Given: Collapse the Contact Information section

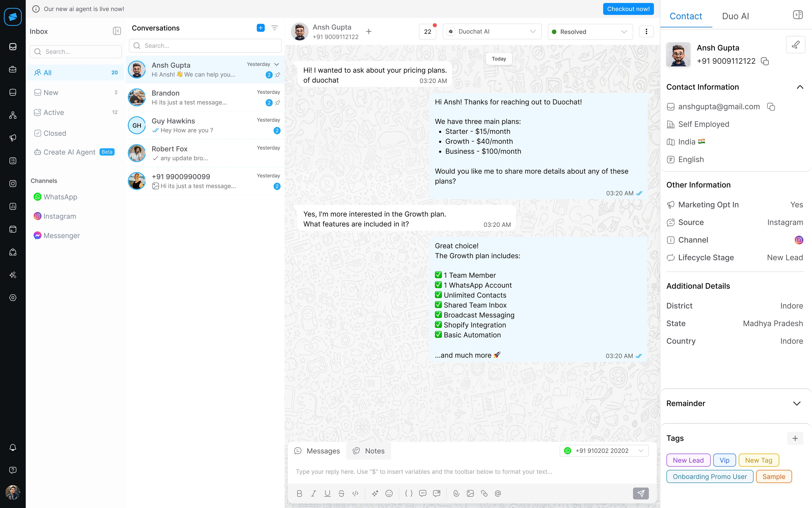Looking at the screenshot, I should pos(800,87).
